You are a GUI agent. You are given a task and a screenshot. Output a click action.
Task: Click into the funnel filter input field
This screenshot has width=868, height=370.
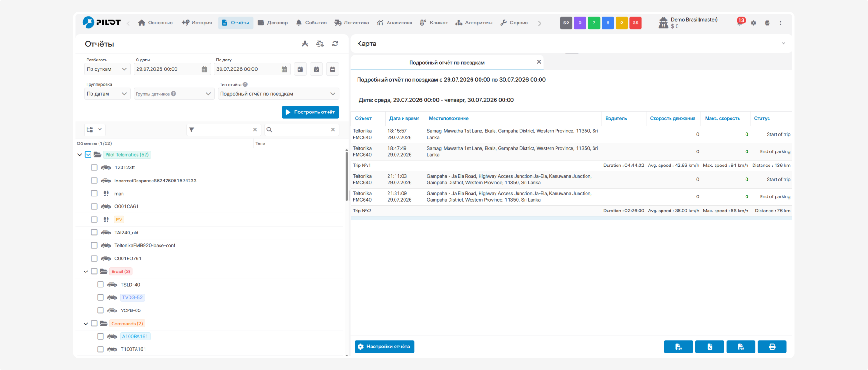(x=223, y=130)
